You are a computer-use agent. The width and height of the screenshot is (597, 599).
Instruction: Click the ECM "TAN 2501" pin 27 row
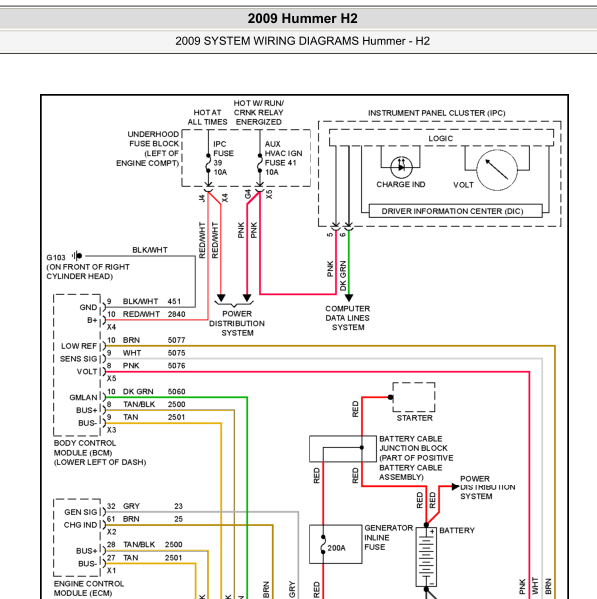[145, 558]
